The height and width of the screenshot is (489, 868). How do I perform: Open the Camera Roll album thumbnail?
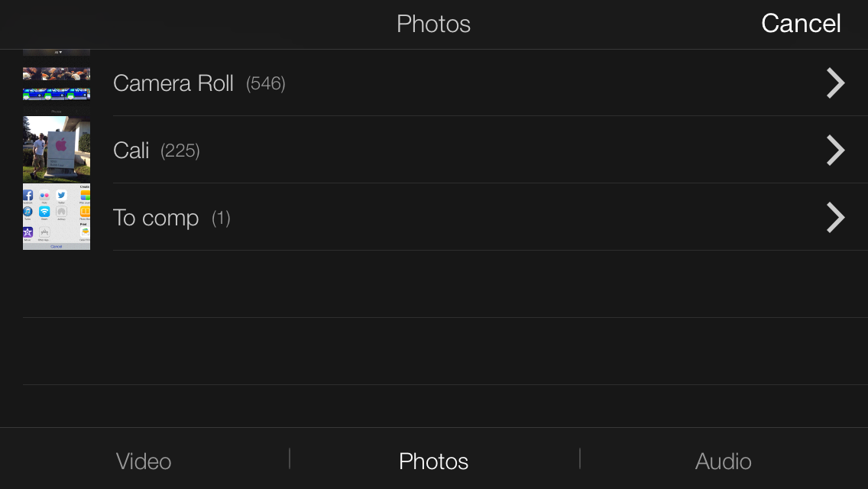click(x=57, y=83)
